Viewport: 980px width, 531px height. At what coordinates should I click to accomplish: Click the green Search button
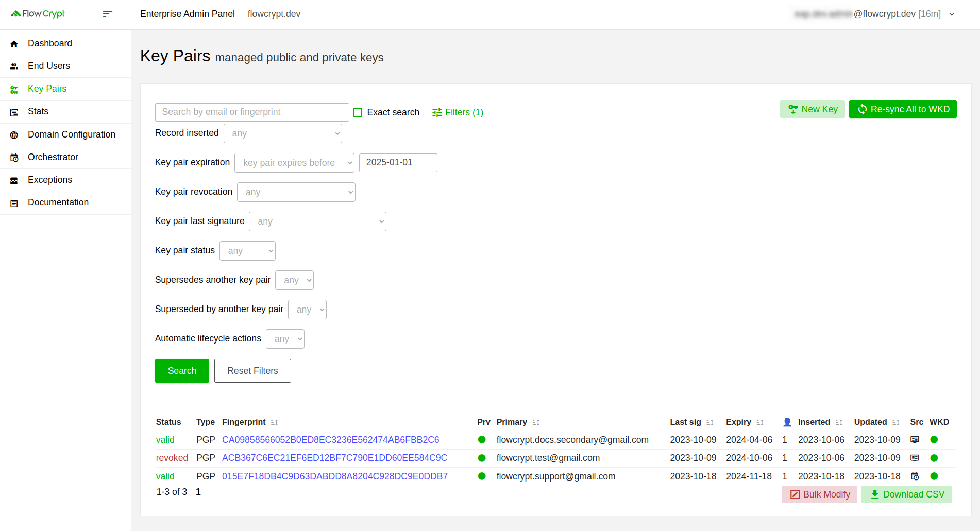click(182, 371)
